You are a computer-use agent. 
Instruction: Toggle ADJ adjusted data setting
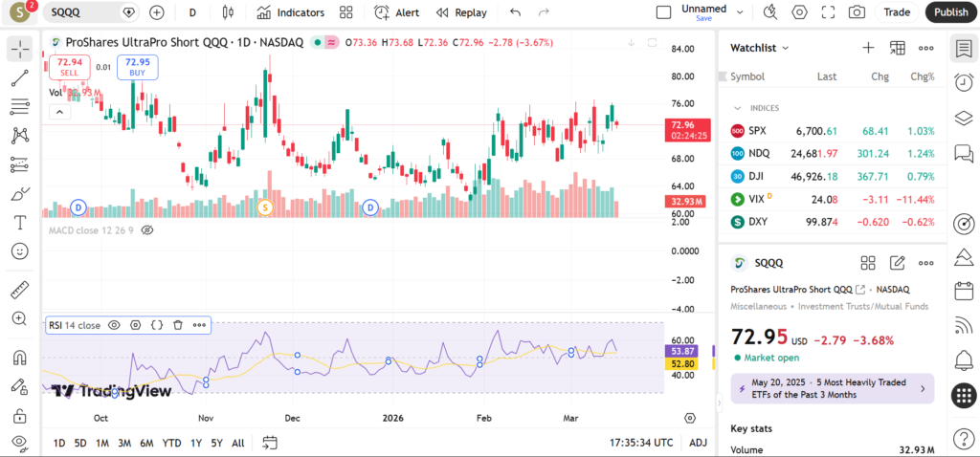699,443
